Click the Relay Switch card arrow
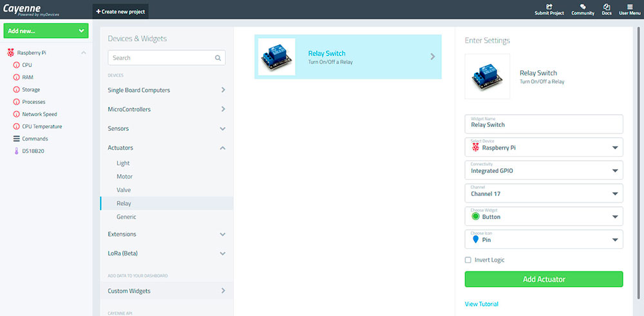Image resolution: width=644 pixels, height=316 pixels. (x=433, y=57)
